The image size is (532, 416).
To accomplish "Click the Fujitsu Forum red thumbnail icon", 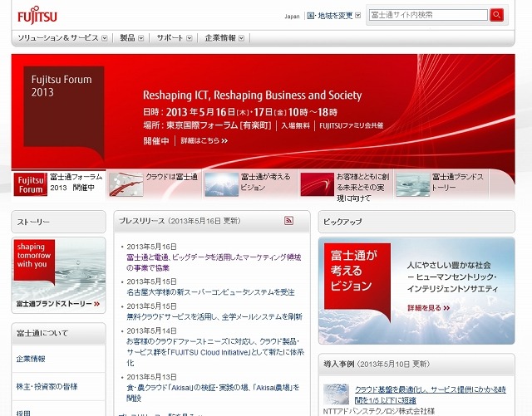I will click(x=30, y=184).
